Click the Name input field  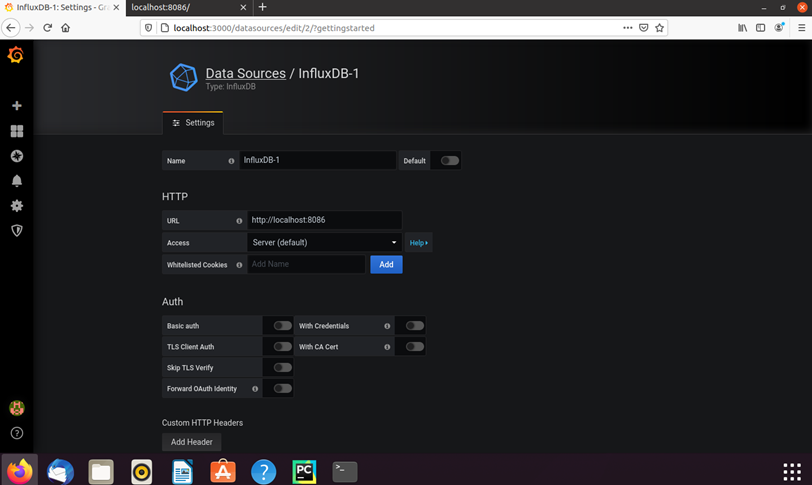click(x=318, y=160)
